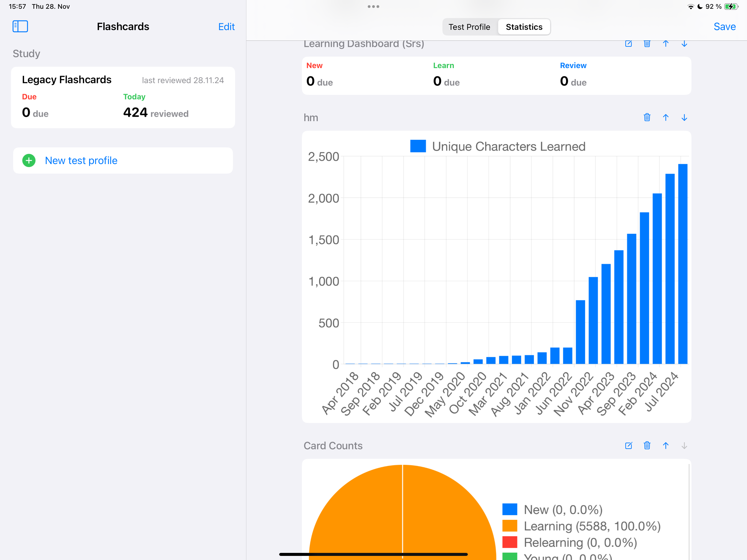Tap Edit in Flashcards sidebar
Image resolution: width=747 pixels, height=560 pixels.
pyautogui.click(x=226, y=27)
